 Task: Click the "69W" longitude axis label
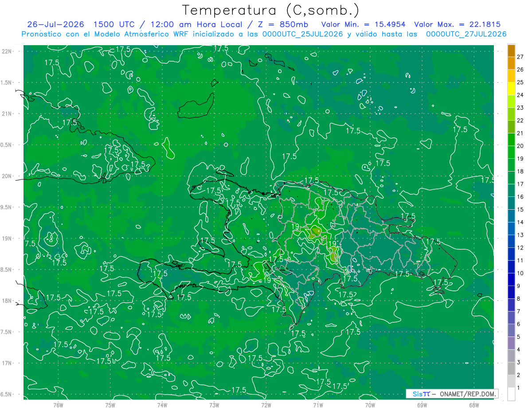coord(422,405)
